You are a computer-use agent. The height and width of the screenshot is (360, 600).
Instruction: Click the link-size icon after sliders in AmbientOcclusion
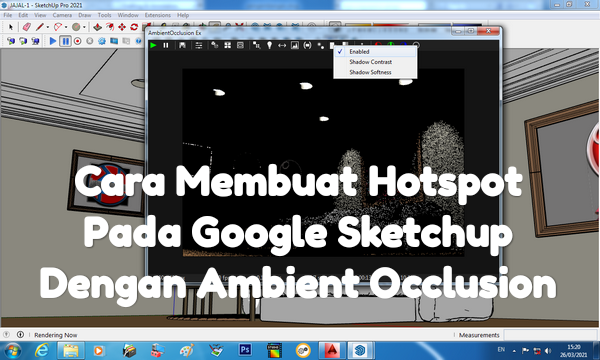(215, 45)
